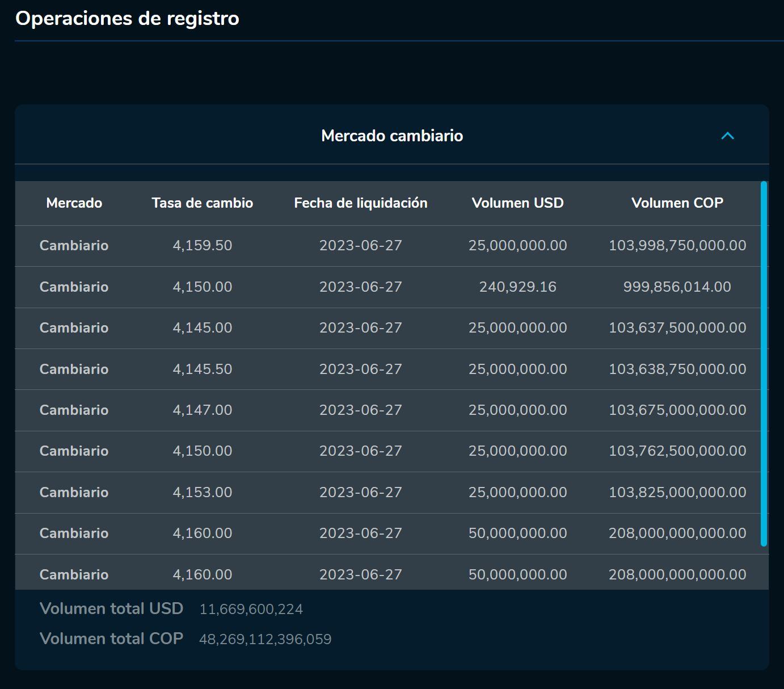The height and width of the screenshot is (689, 784).
Task: Click the table's blue vertical scrollbar
Action: 764,363
